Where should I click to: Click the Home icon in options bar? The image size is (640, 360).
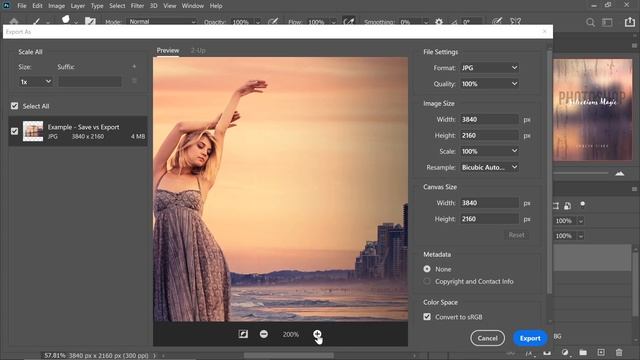pyautogui.click(x=14, y=22)
